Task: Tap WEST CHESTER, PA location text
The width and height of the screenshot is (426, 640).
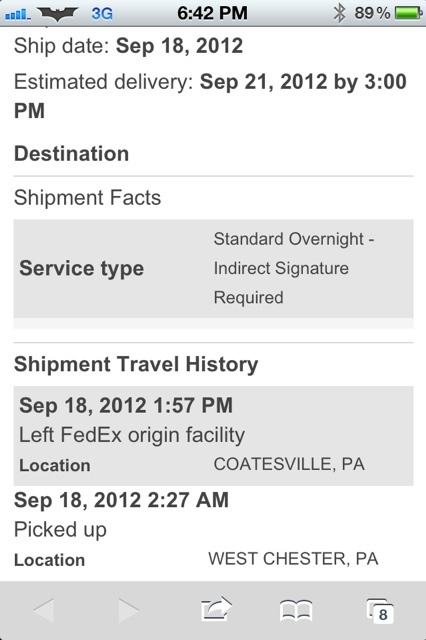Action: [x=293, y=559]
